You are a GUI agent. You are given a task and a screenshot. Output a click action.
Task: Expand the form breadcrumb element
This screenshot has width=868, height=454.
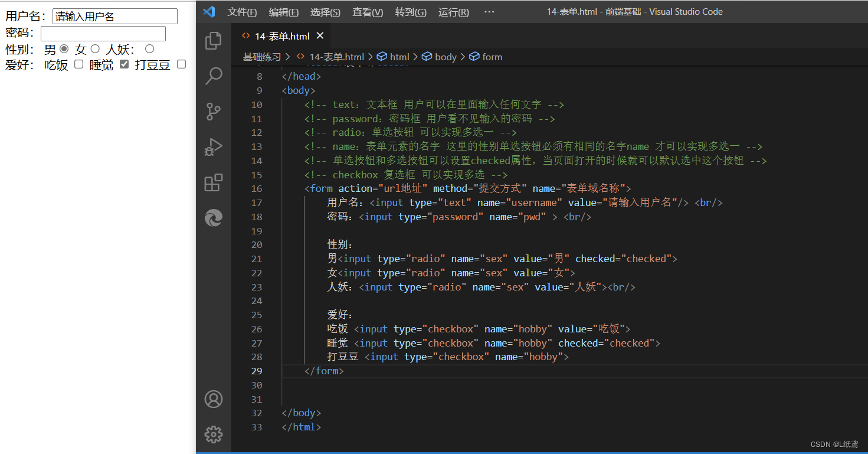pos(486,57)
